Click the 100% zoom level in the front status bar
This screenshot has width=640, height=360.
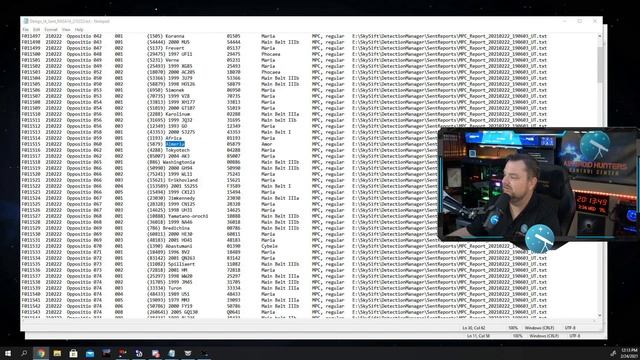(x=513, y=328)
